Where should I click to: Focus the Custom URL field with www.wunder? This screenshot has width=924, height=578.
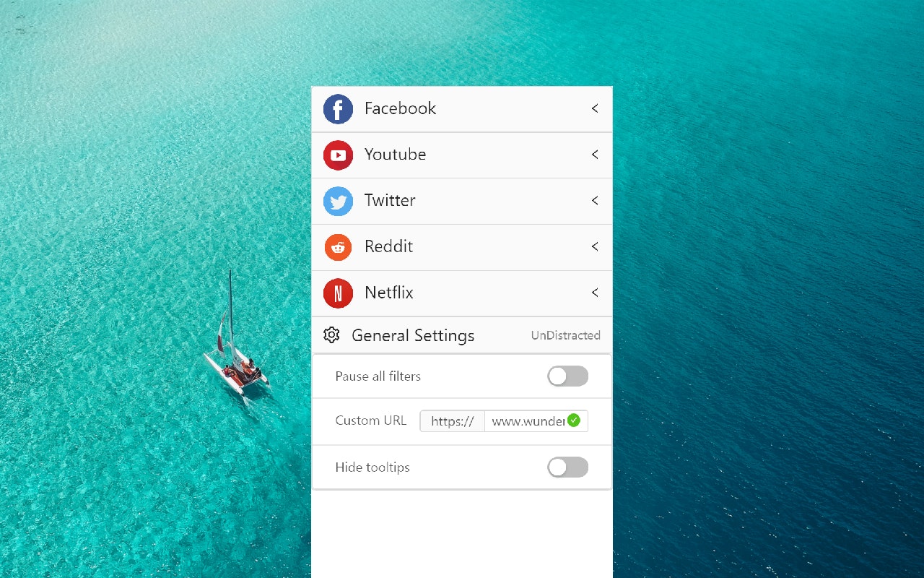click(536, 421)
